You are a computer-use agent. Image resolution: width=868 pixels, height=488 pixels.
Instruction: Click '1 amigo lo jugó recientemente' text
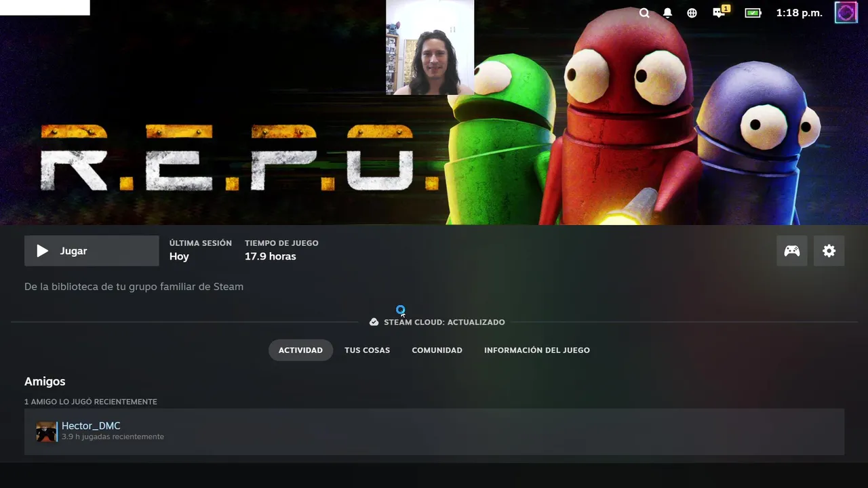click(91, 402)
